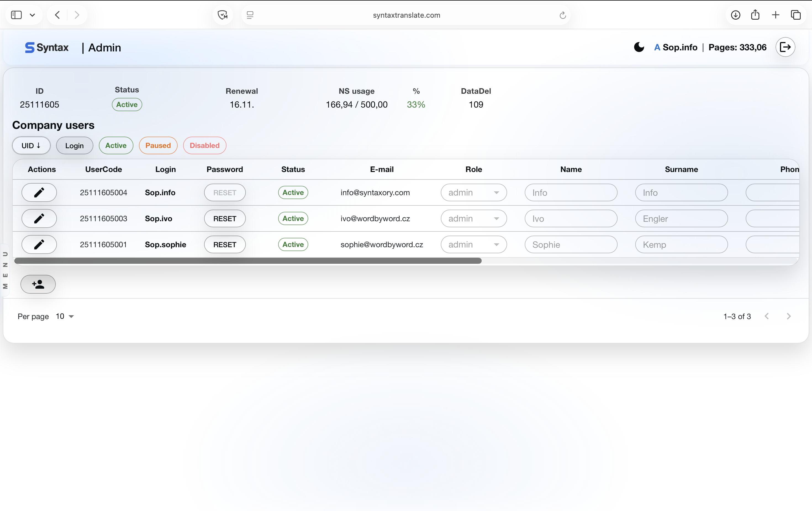
Task: Edit the Sop.info user via pencil icon
Action: (39, 192)
